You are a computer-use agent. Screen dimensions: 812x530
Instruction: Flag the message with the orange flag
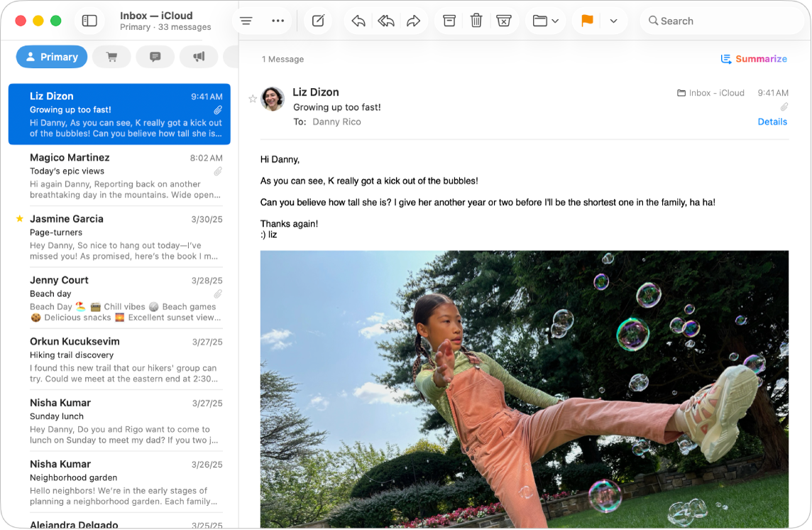tap(586, 21)
